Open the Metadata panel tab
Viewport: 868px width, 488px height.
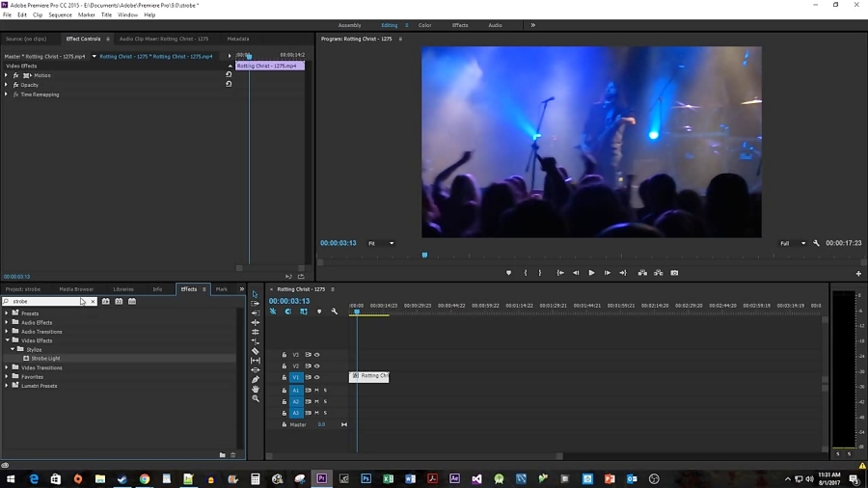coord(238,39)
